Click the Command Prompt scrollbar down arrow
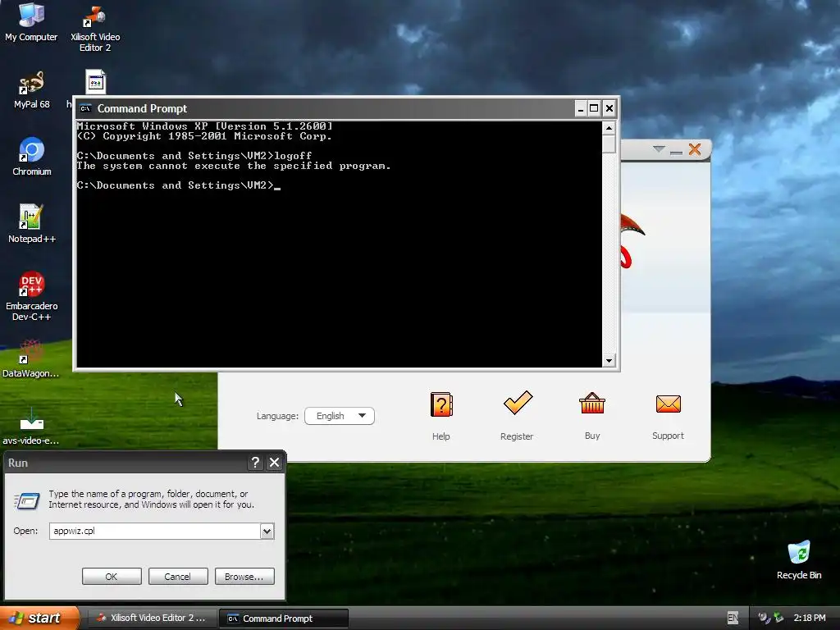Viewport: 840px width, 630px height. (609, 361)
